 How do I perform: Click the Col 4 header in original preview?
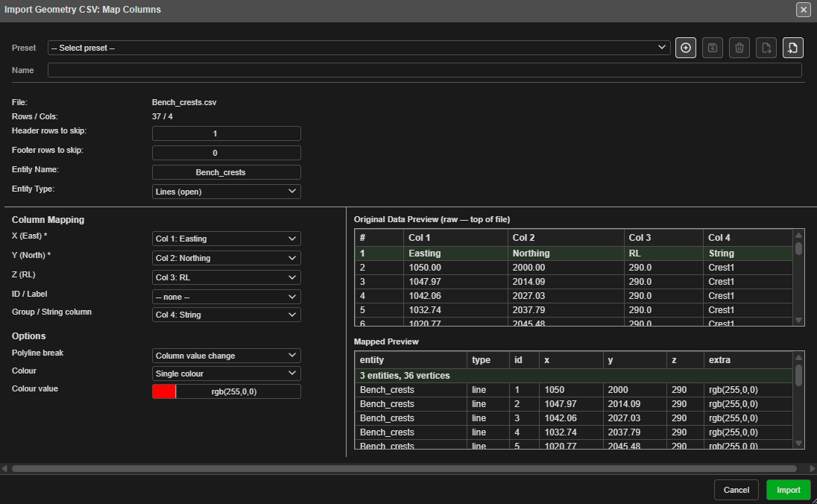click(748, 238)
